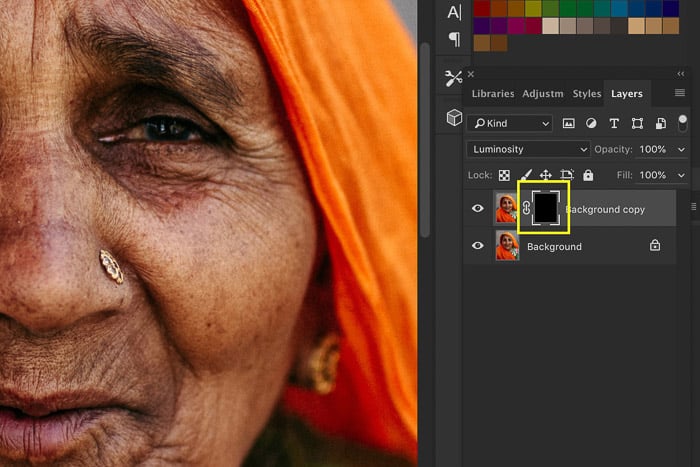Screen dimensions: 700x467
Task: Click the 'Fill:' label
Action: pos(624,175)
